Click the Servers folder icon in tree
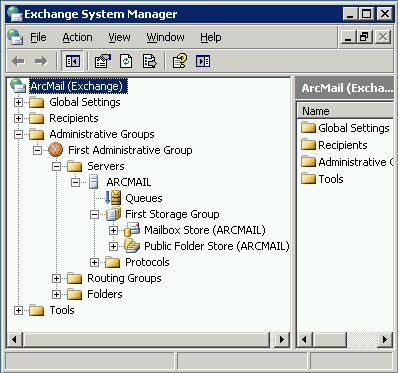This screenshot has width=398, height=373. [x=75, y=166]
